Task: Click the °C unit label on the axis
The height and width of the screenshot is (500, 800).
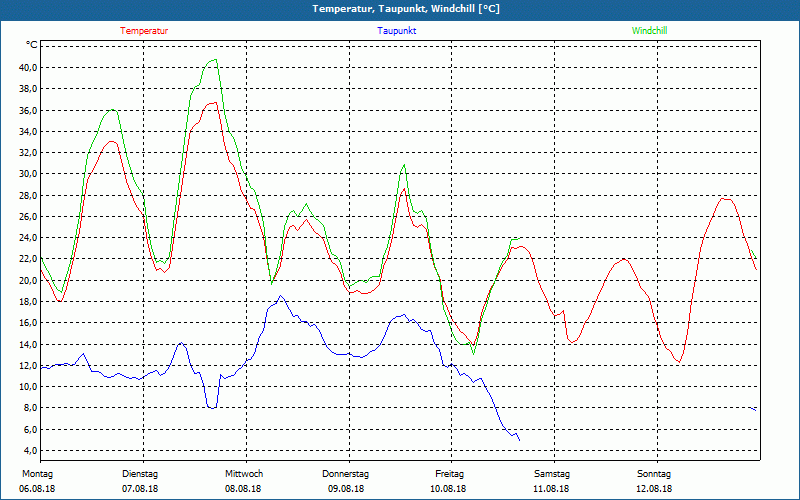Action: tap(32, 45)
